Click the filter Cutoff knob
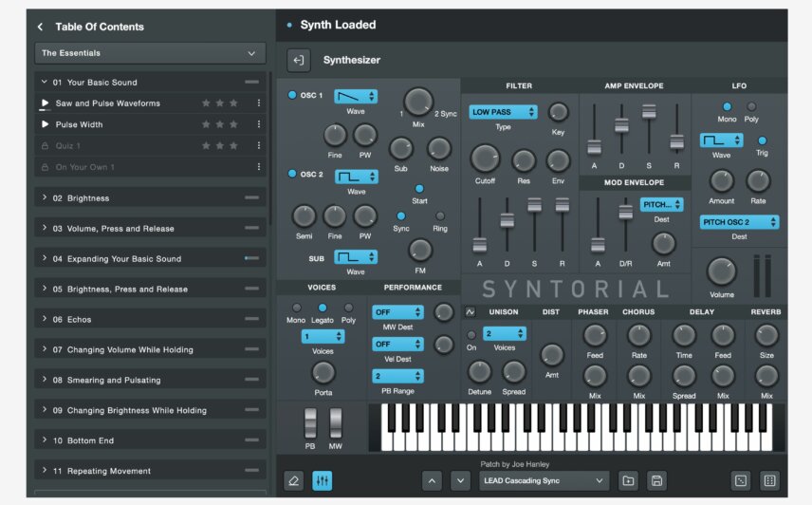Image resolution: width=812 pixels, height=505 pixels. click(x=485, y=159)
